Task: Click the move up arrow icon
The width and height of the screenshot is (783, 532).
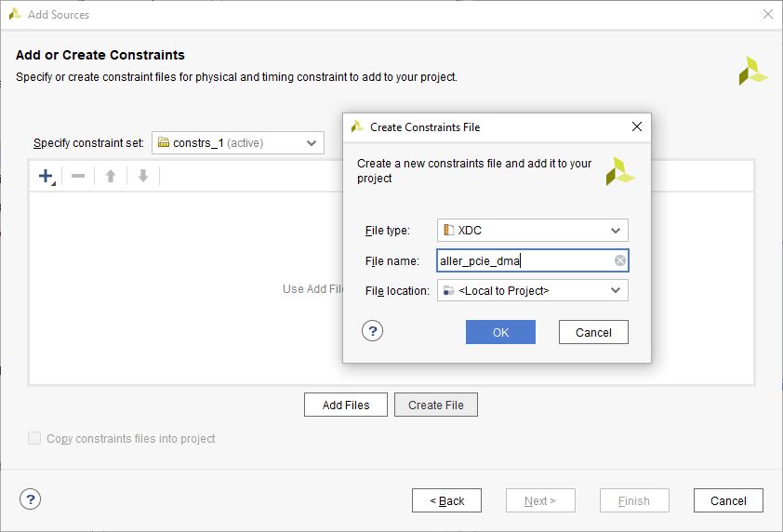Action: 111,176
